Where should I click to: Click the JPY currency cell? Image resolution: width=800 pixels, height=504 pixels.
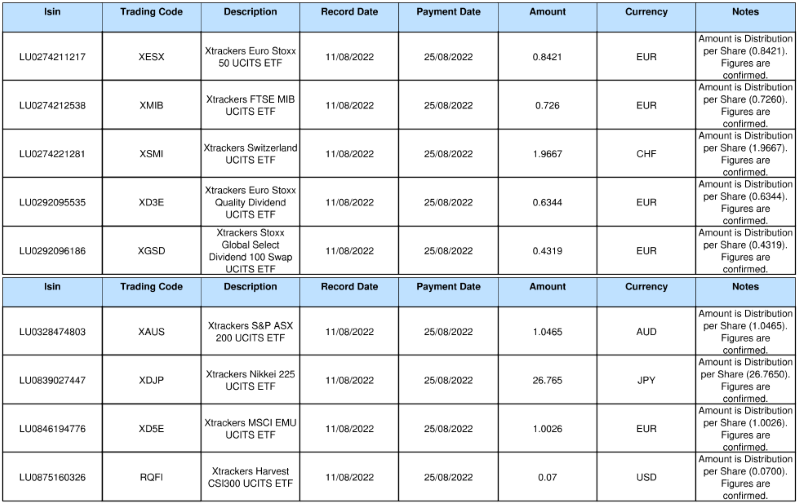(x=646, y=380)
